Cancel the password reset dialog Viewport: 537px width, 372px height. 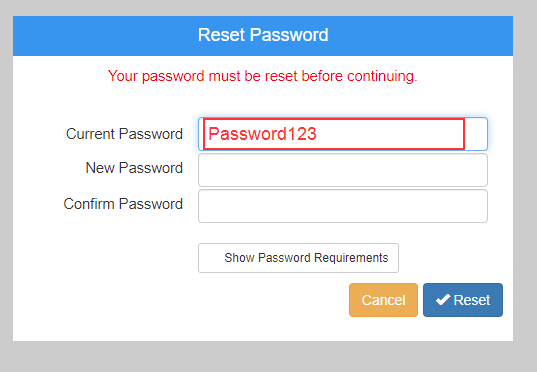[383, 300]
